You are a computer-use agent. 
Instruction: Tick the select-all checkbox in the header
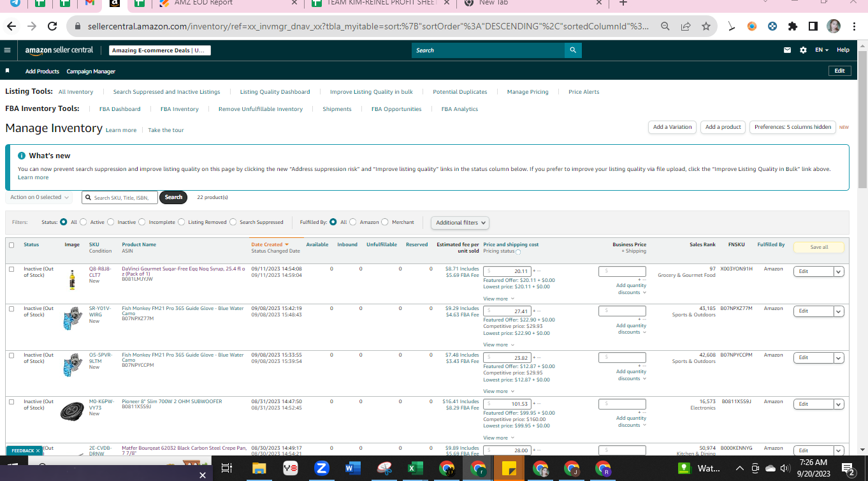(11, 245)
